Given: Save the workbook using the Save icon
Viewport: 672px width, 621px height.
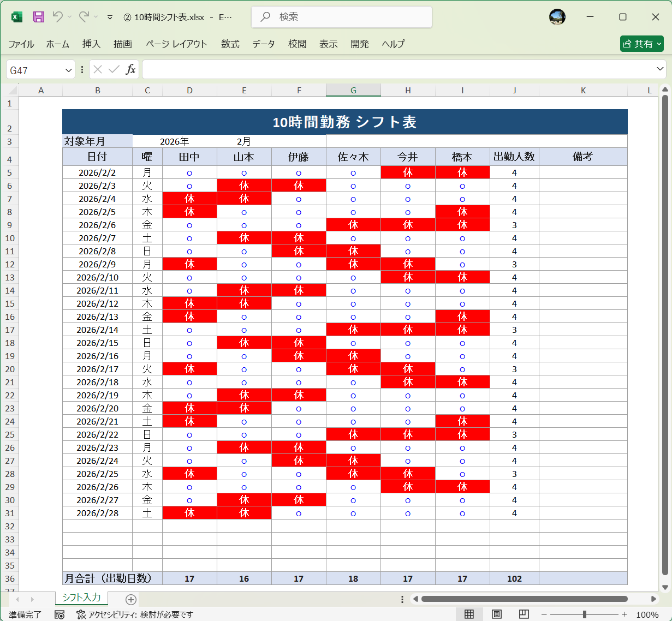Looking at the screenshot, I should pos(38,17).
